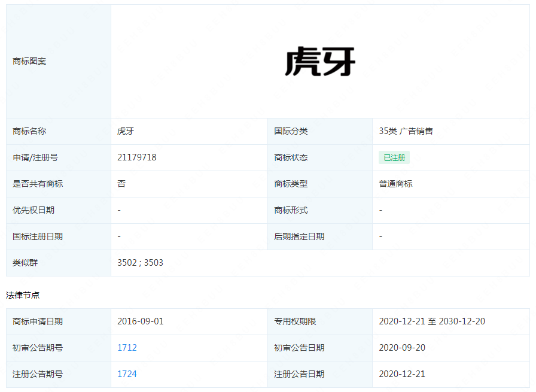536x392 pixels.
Task: Click the 商标名称 label
Action: [29, 131]
